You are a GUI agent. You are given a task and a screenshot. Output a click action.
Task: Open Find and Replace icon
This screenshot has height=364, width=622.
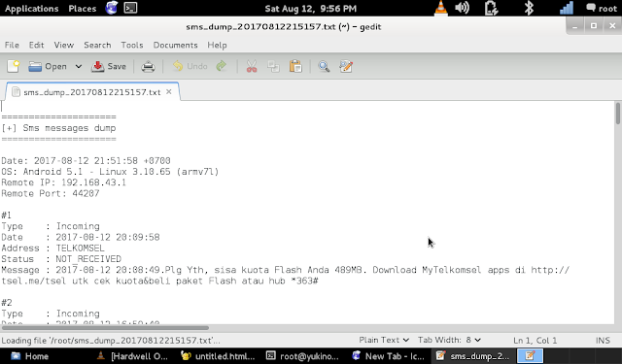[x=346, y=66]
